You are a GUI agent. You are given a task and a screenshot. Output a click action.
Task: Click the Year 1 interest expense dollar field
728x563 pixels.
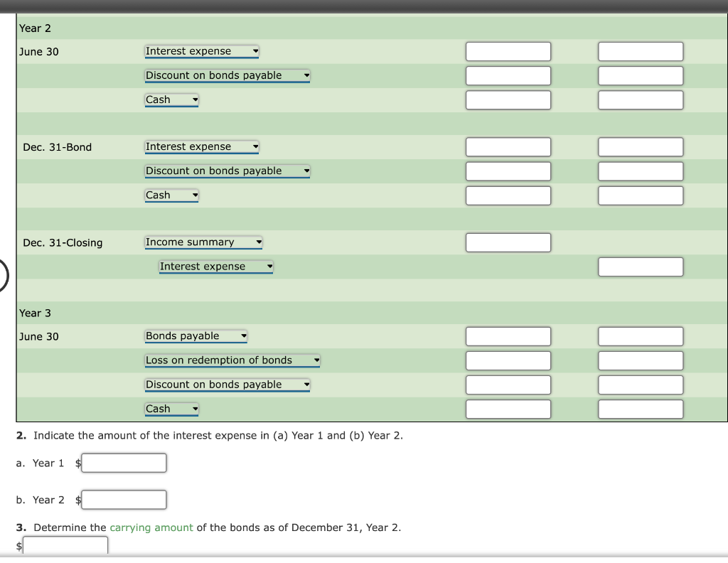point(124,463)
